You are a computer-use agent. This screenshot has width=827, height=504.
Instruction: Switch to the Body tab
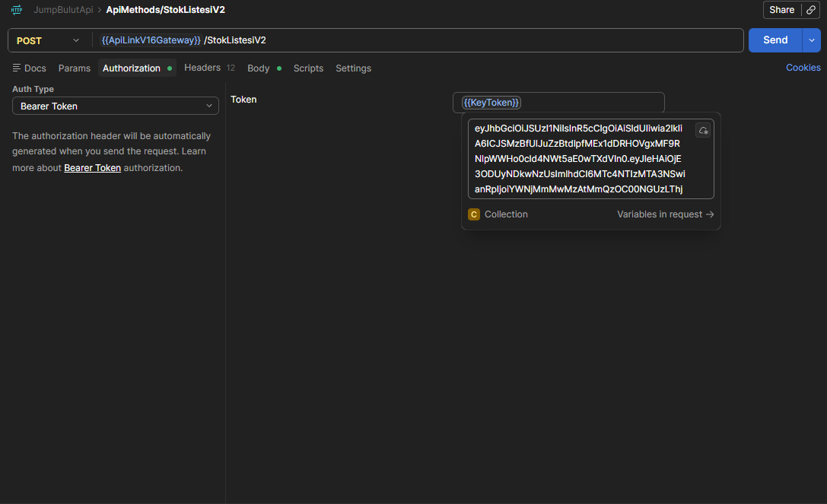[264, 68]
